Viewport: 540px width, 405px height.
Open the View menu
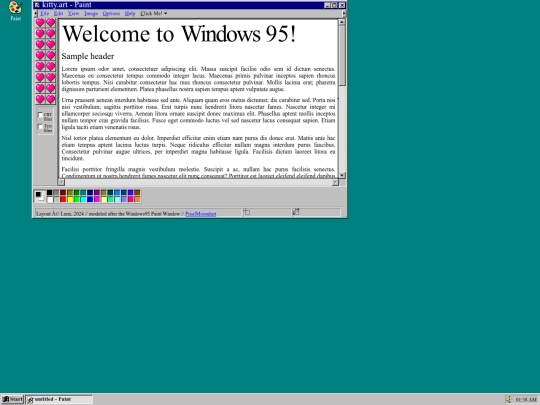(73, 13)
